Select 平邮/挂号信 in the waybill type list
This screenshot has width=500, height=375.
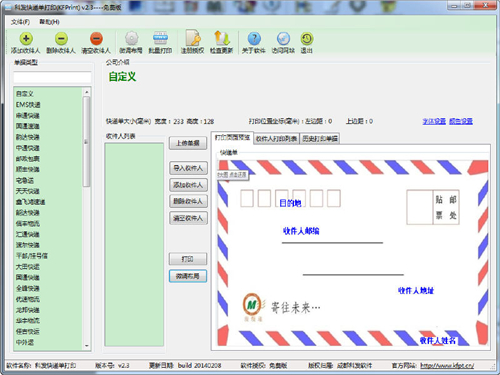pyautogui.click(x=32, y=256)
